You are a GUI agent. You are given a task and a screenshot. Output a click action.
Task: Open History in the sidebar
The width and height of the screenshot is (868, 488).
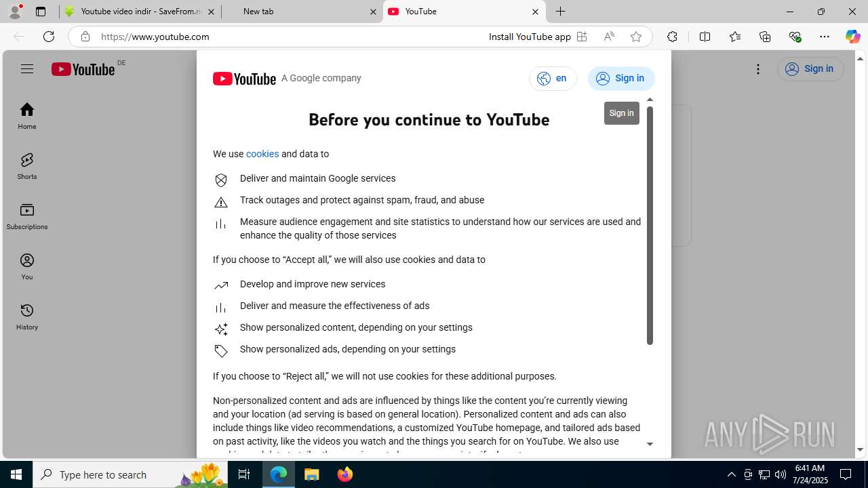[27, 317]
